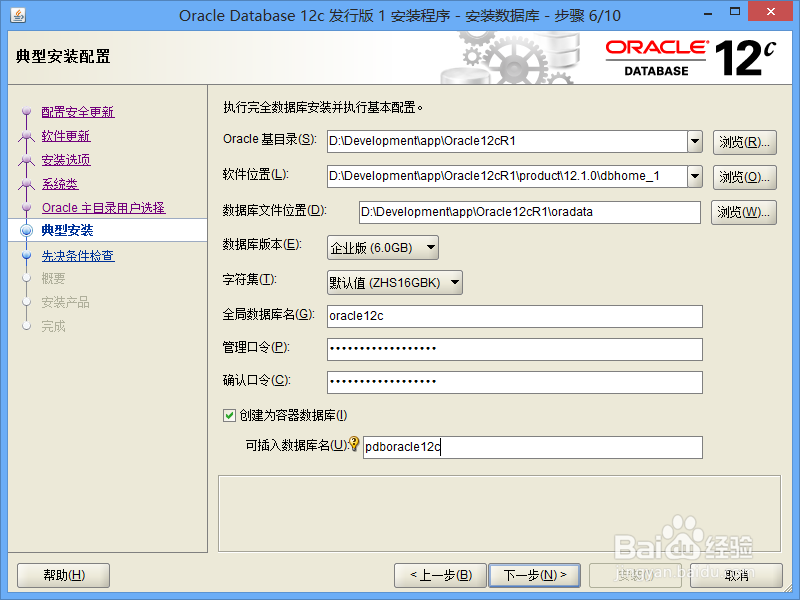The width and height of the screenshot is (800, 600).
Task: Expand the character set ZHS16GBK dropdown
Action: tap(394, 283)
